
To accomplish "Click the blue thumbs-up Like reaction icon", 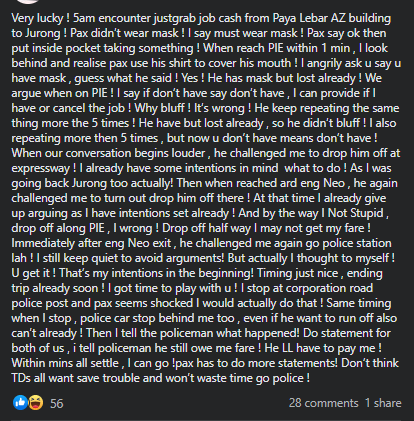I will coord(20,403).
